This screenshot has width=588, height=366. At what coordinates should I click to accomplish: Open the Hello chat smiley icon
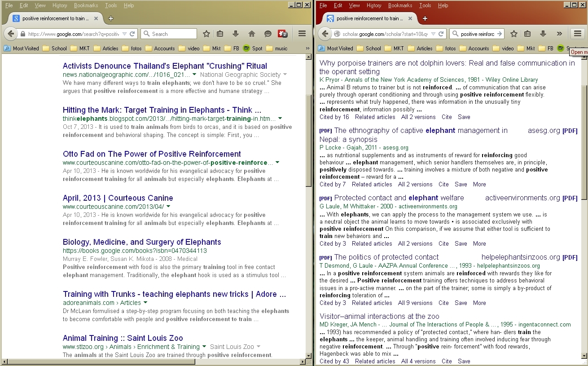(x=268, y=34)
